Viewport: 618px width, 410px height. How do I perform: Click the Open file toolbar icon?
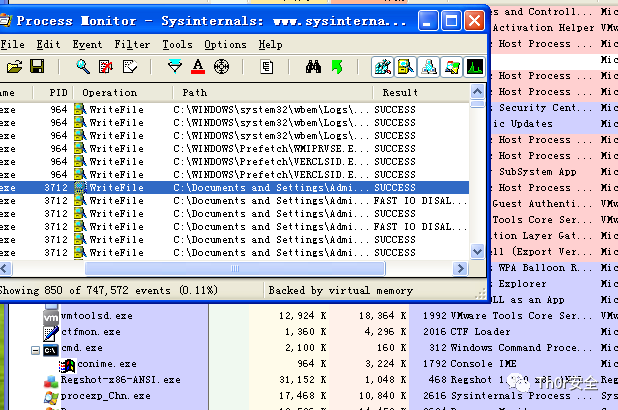15,67
